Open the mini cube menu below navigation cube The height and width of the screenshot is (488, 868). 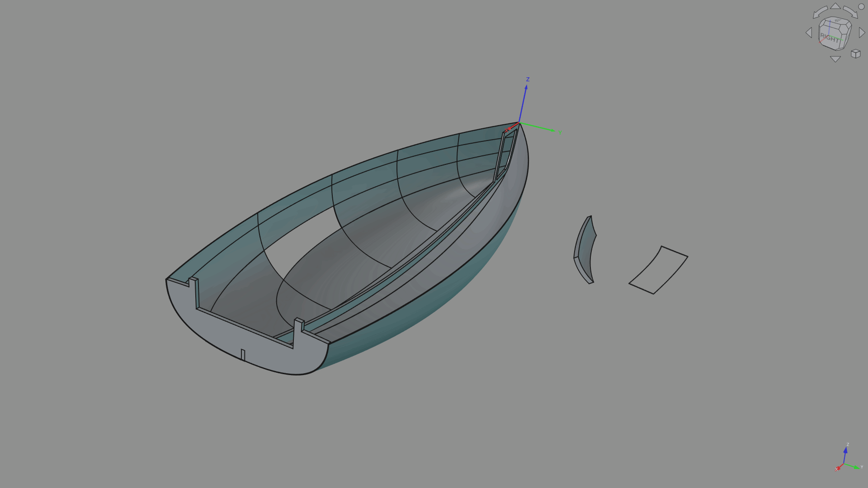(x=855, y=54)
